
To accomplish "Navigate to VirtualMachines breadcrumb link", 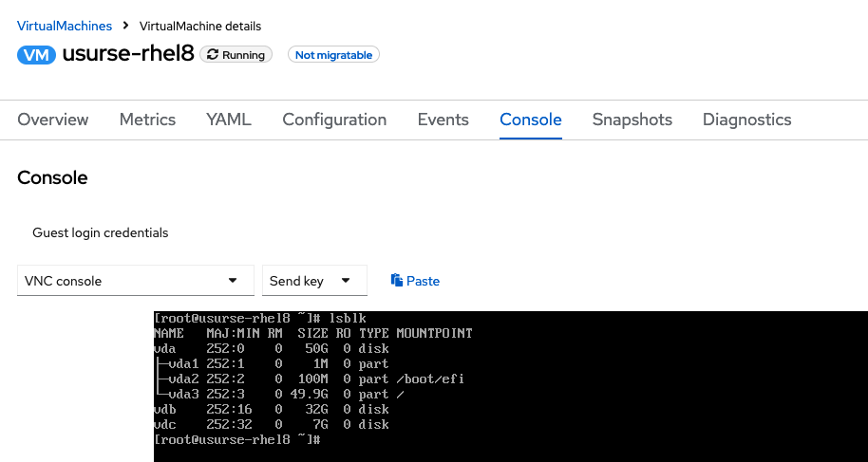I will point(65,26).
